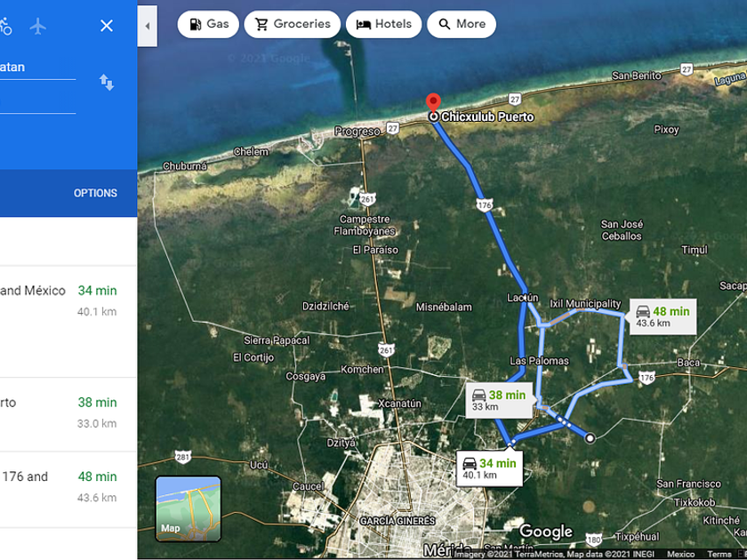
Task: Search for Gas stations nearby
Action: (x=208, y=24)
